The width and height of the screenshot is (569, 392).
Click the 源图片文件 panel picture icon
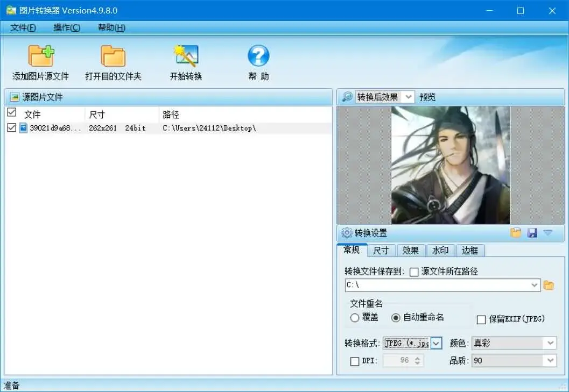15,97
